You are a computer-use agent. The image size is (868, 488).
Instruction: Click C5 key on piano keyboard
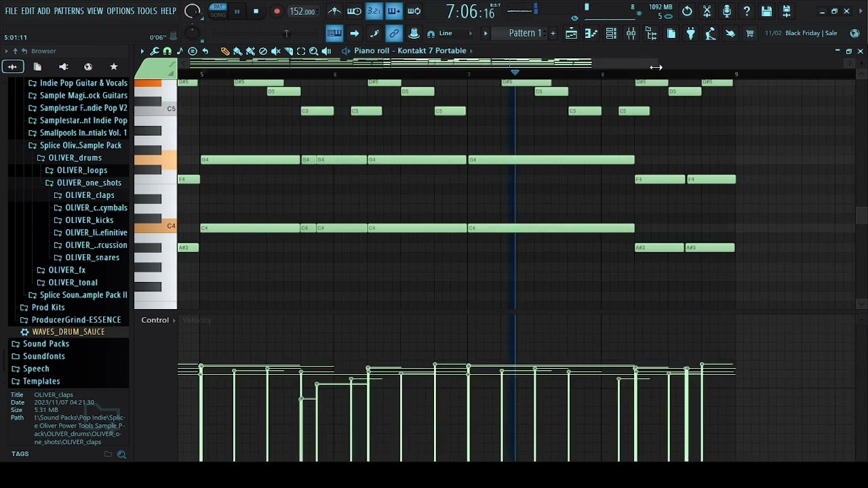point(156,109)
